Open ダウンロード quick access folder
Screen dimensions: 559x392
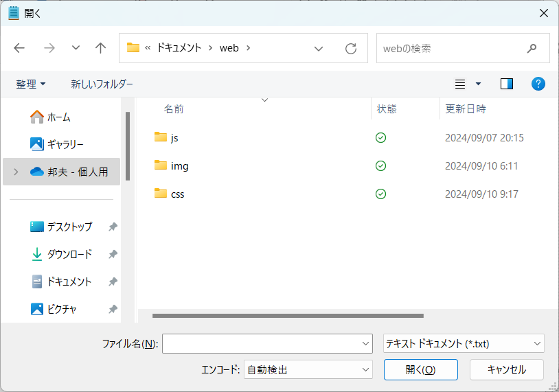click(x=61, y=254)
